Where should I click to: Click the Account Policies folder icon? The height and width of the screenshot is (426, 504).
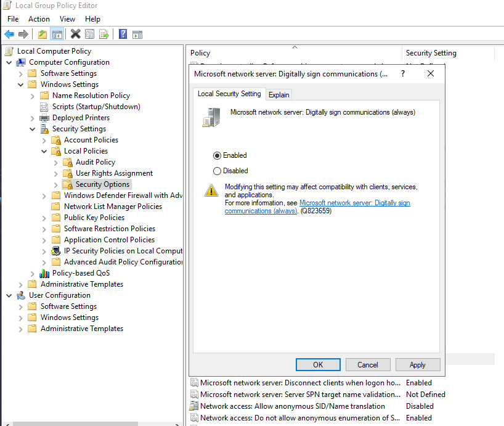click(56, 140)
